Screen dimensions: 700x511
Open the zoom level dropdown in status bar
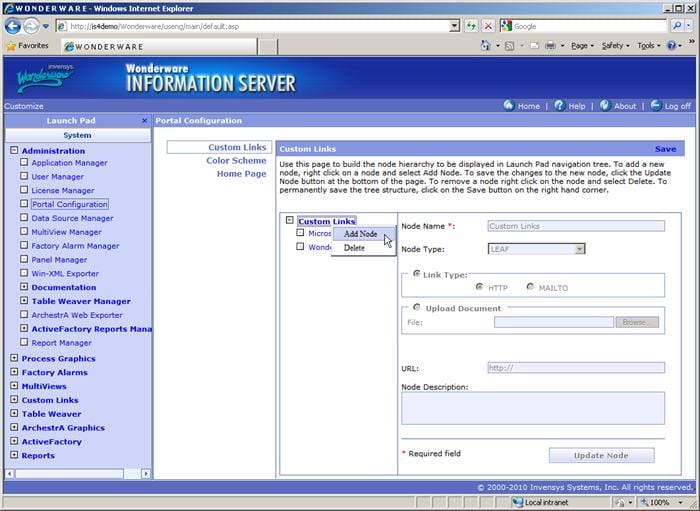coord(681,503)
